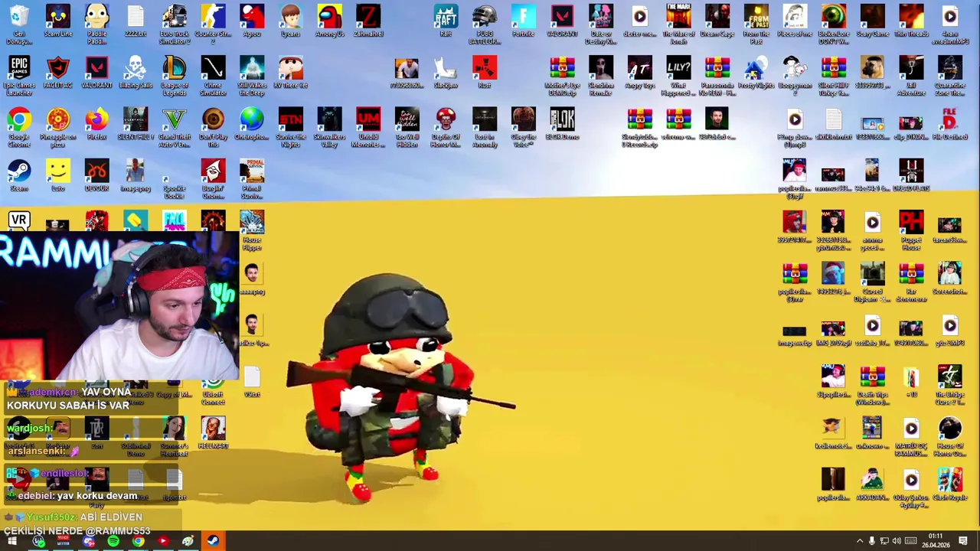Open the BLOK Demo shortcut

(562, 124)
